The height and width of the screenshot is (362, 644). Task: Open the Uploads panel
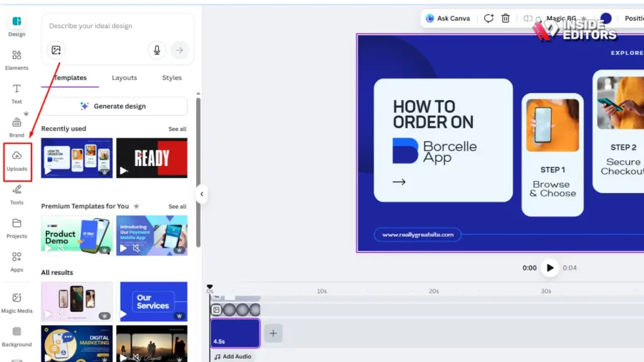coord(17,162)
